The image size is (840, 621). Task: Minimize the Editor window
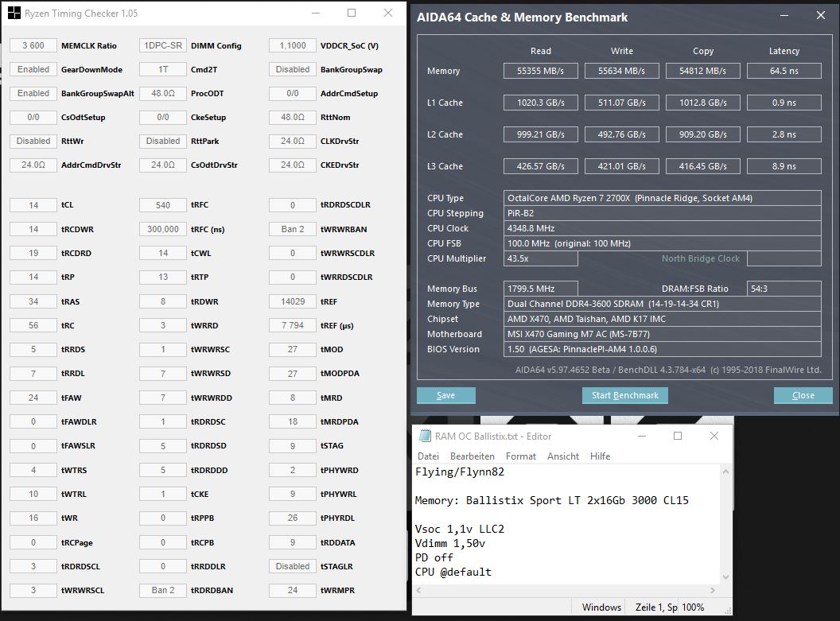coord(642,436)
